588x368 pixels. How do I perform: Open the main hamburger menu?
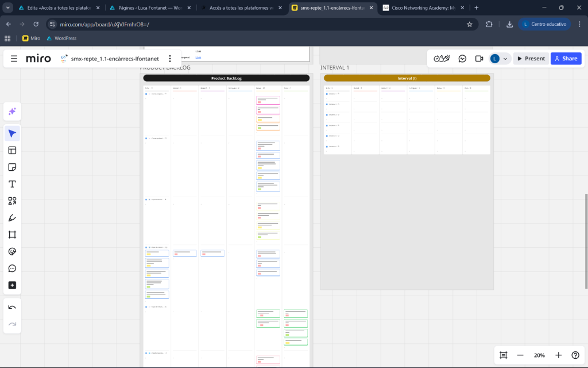point(14,59)
